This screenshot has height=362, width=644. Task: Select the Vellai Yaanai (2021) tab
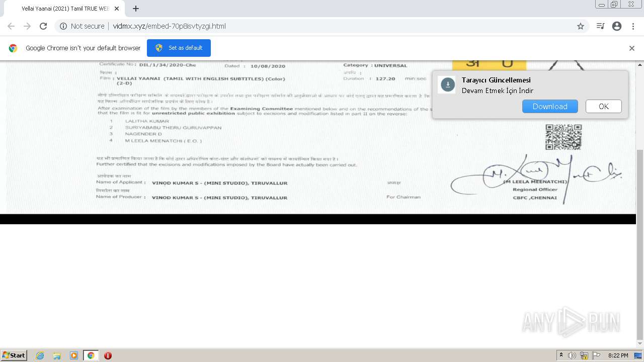[x=65, y=9]
